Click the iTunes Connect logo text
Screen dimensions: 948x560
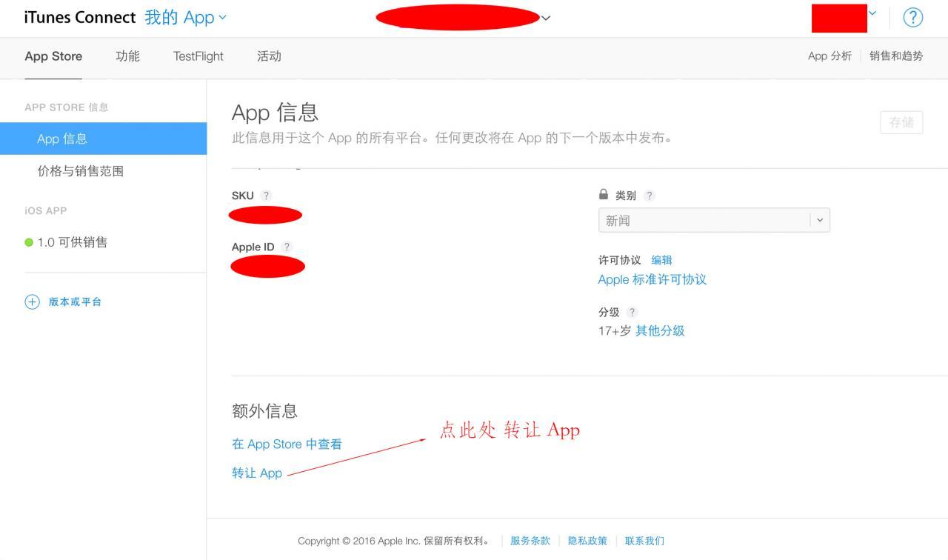(80, 18)
